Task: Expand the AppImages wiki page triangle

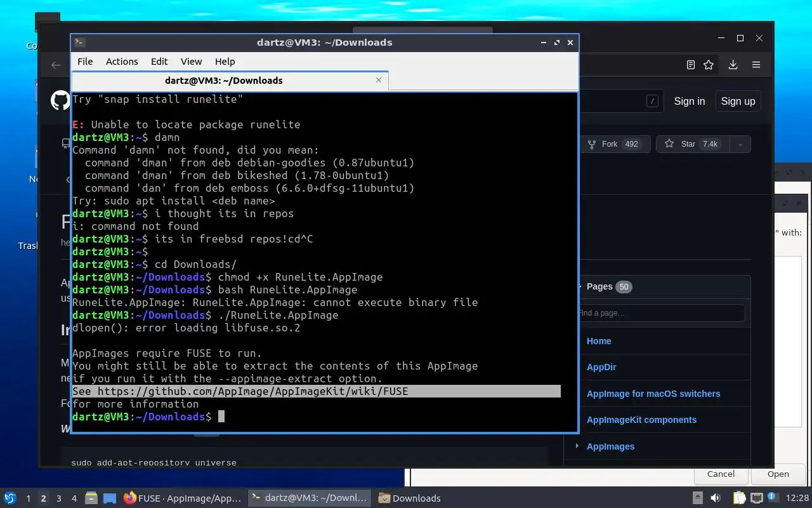Action: pyautogui.click(x=577, y=446)
